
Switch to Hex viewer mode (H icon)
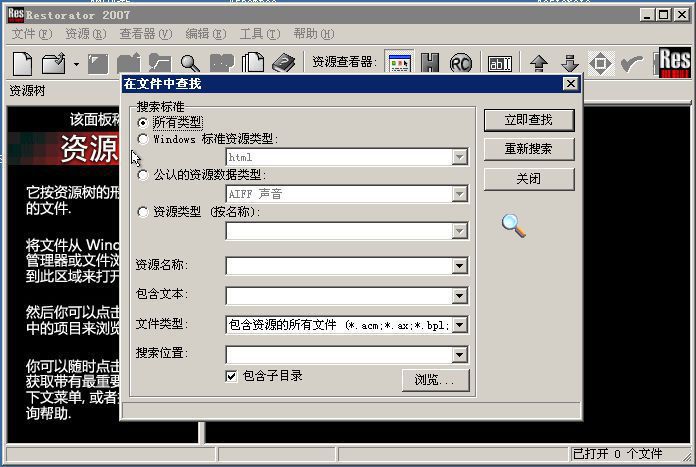tap(430, 63)
